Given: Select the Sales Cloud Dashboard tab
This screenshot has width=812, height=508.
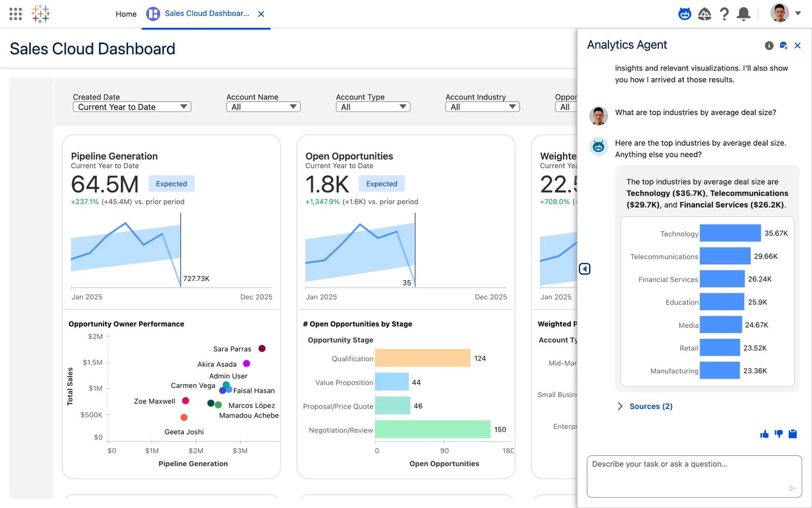Looking at the screenshot, I should coord(206,14).
